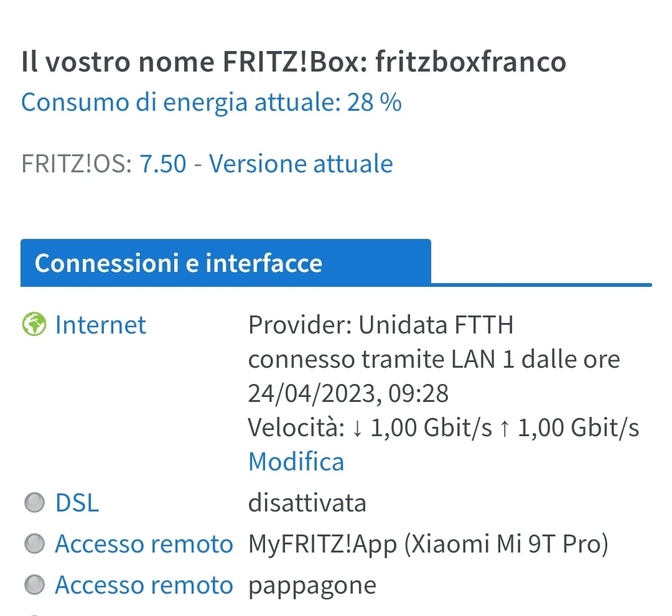672x616 pixels.
Task: Click the status icon for MyFRITZ!App remote access
Action: [34, 544]
